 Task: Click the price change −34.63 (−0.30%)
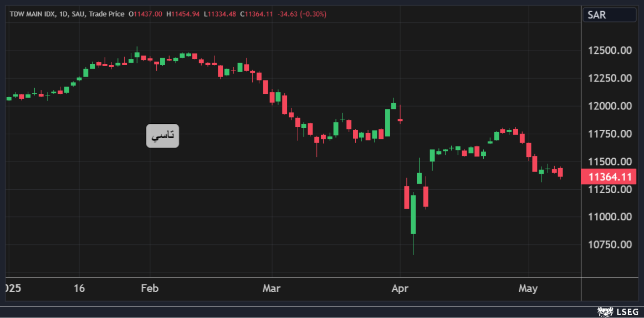point(302,14)
